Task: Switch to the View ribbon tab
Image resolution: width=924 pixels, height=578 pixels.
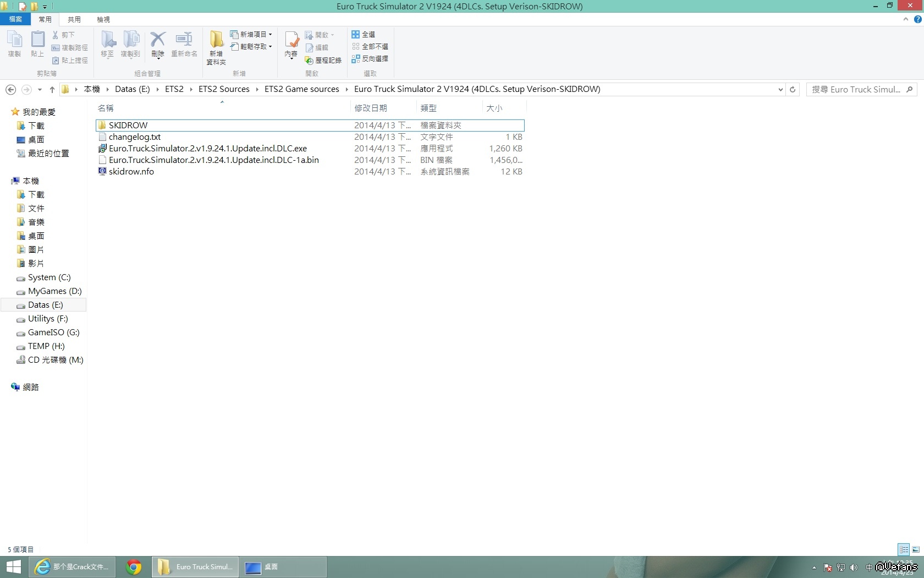Action: click(x=103, y=20)
